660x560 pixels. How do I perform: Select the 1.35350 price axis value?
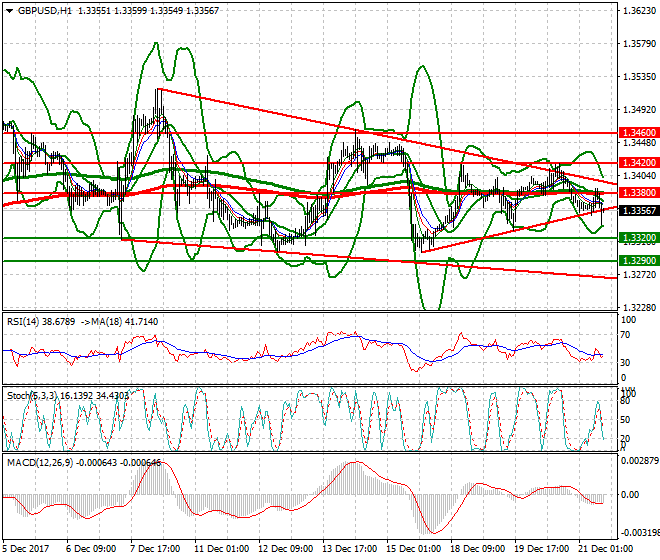point(639,77)
